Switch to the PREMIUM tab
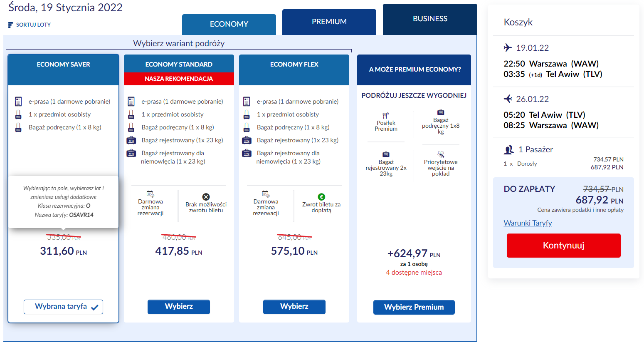This screenshot has height=345, width=644. pyautogui.click(x=329, y=22)
